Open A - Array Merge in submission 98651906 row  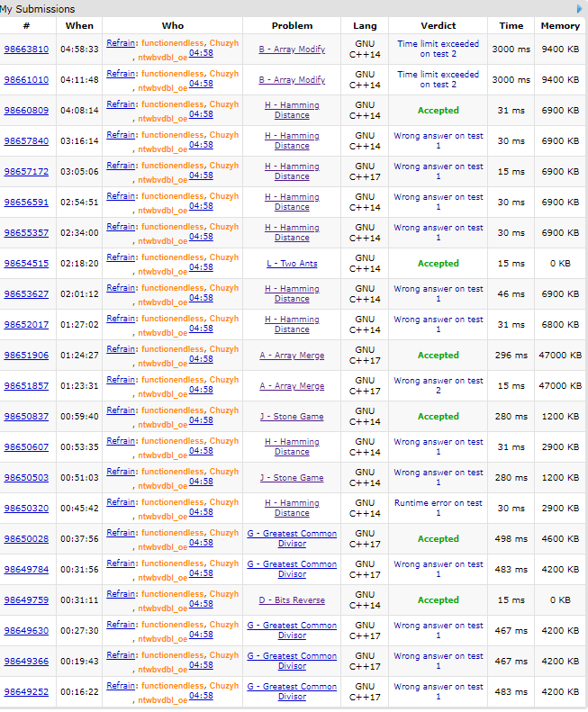click(x=292, y=355)
